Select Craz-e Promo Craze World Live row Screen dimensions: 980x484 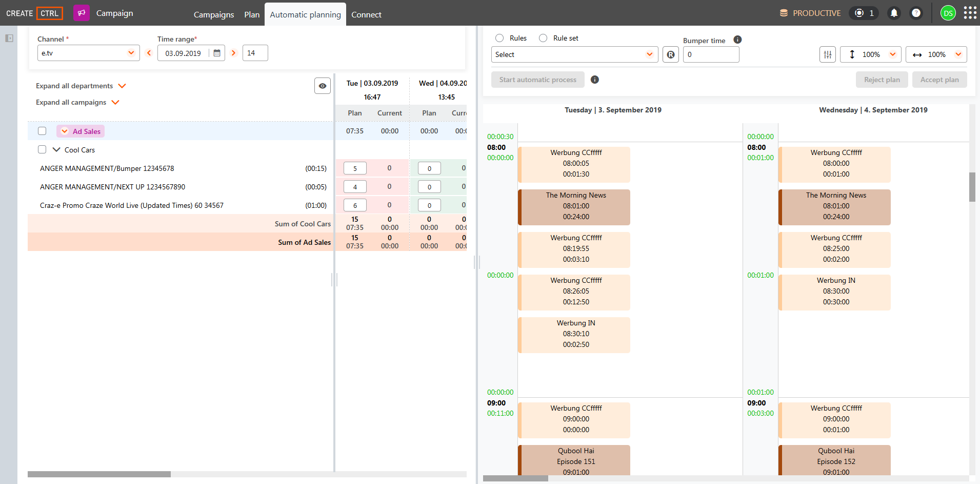181,205
